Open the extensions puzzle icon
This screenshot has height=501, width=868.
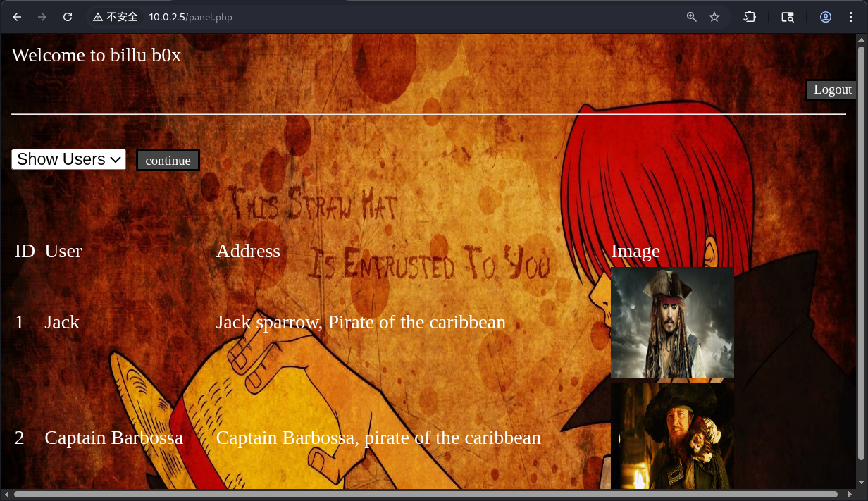(750, 17)
